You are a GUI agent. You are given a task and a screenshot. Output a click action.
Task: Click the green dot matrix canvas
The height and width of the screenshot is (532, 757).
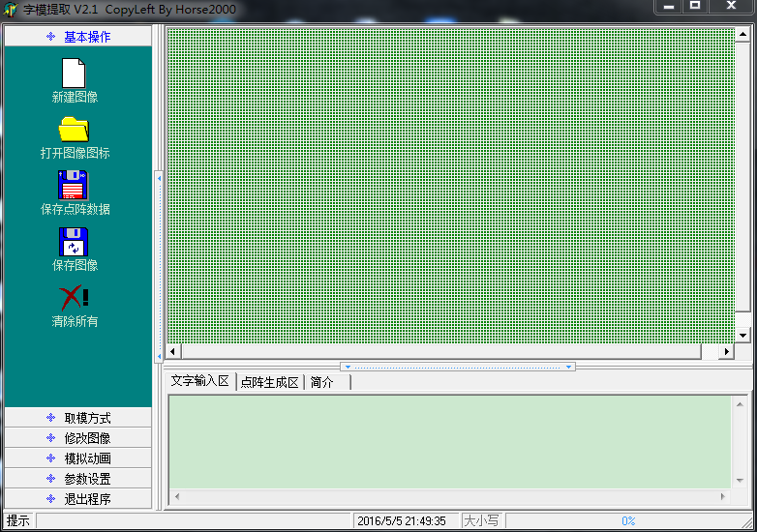click(x=450, y=184)
